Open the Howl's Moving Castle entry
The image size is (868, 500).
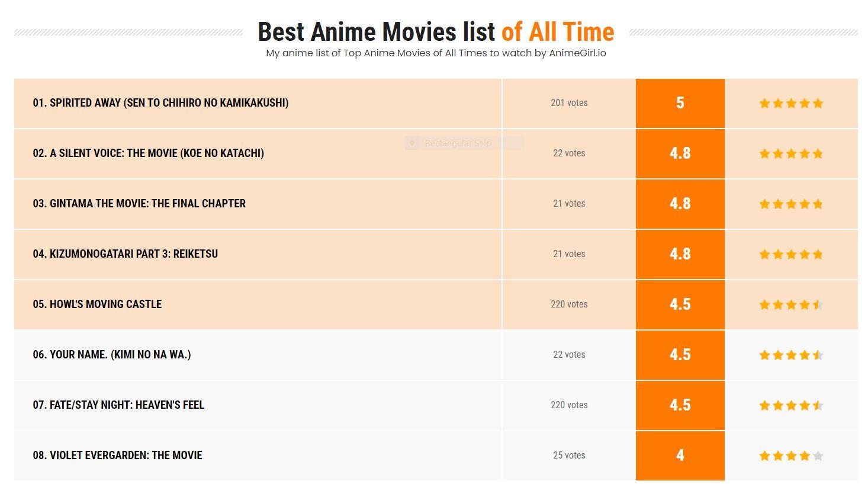click(97, 304)
